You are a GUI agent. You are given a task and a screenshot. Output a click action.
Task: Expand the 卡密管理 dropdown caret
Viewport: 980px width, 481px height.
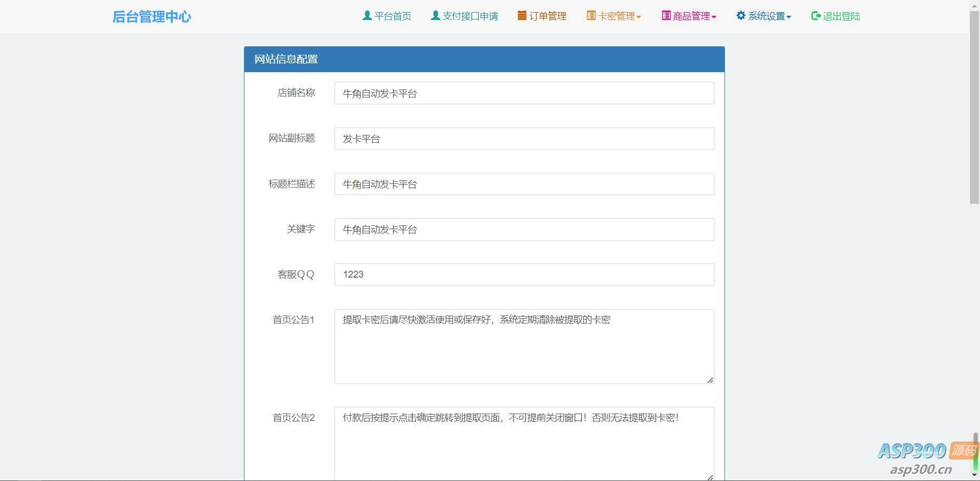tap(639, 17)
